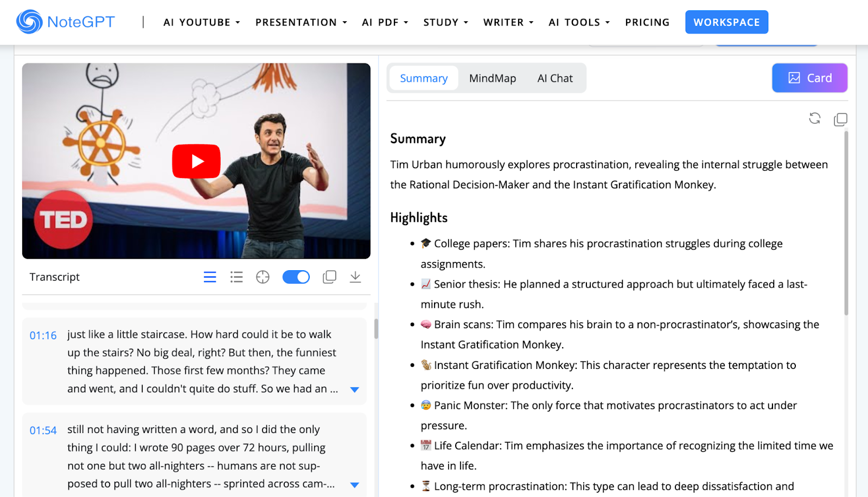Image resolution: width=868 pixels, height=497 pixels.
Task: Go to the PRICING page
Action: [647, 22]
